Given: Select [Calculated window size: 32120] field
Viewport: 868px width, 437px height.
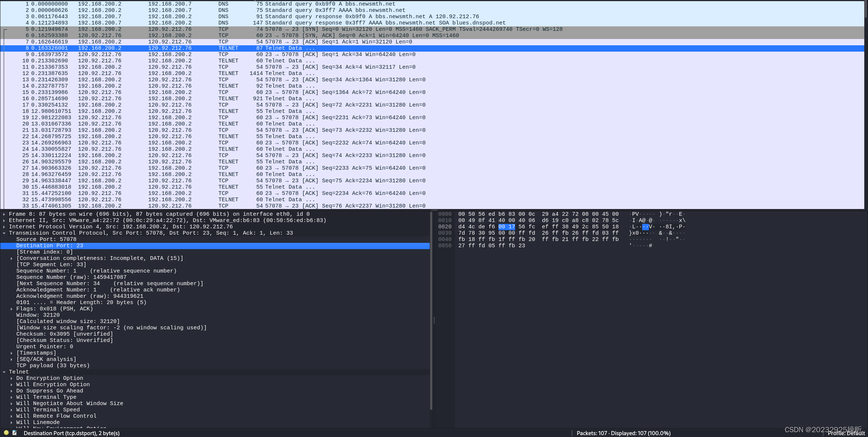Looking at the screenshot, I should coord(215,322).
